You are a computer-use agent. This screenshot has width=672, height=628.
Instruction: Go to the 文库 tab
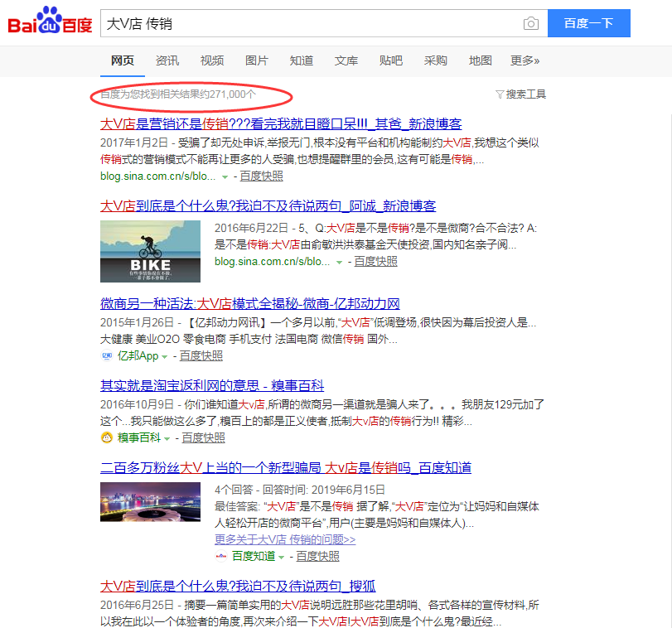click(x=346, y=60)
